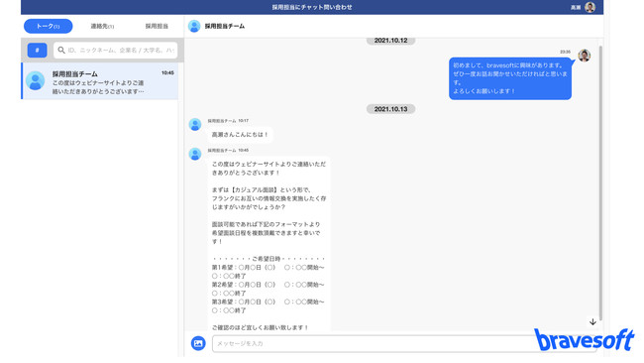Click the blue hashtag button
Image resolution: width=644 pixels, height=363 pixels.
pyautogui.click(x=37, y=51)
